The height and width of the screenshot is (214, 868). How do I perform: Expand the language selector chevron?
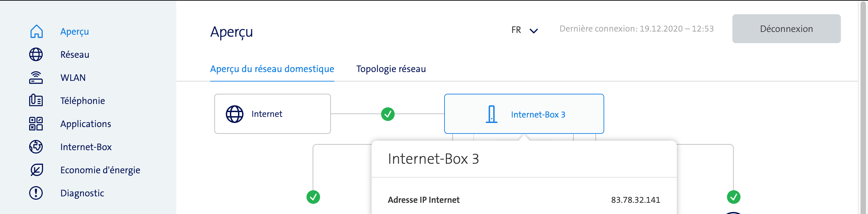click(534, 31)
